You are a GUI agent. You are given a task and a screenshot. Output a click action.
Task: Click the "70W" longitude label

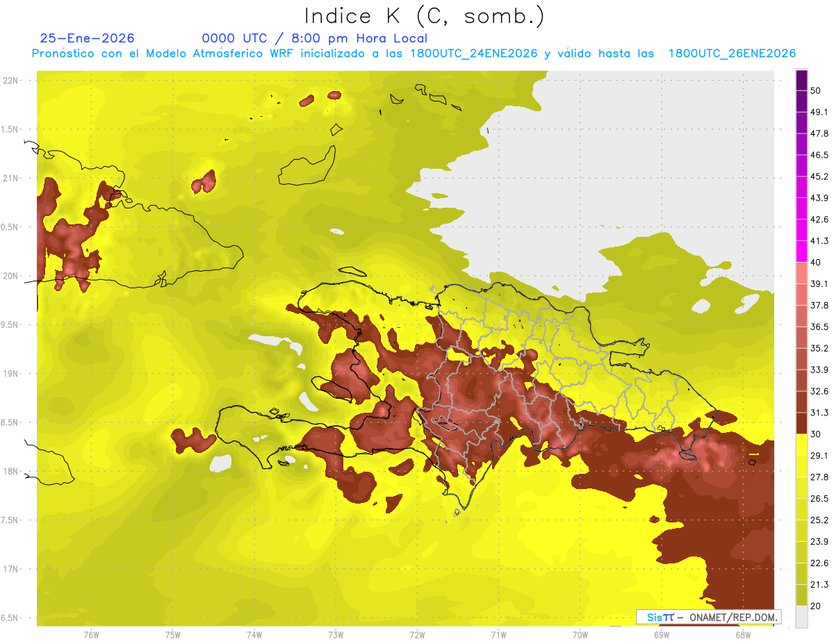pyautogui.click(x=580, y=635)
